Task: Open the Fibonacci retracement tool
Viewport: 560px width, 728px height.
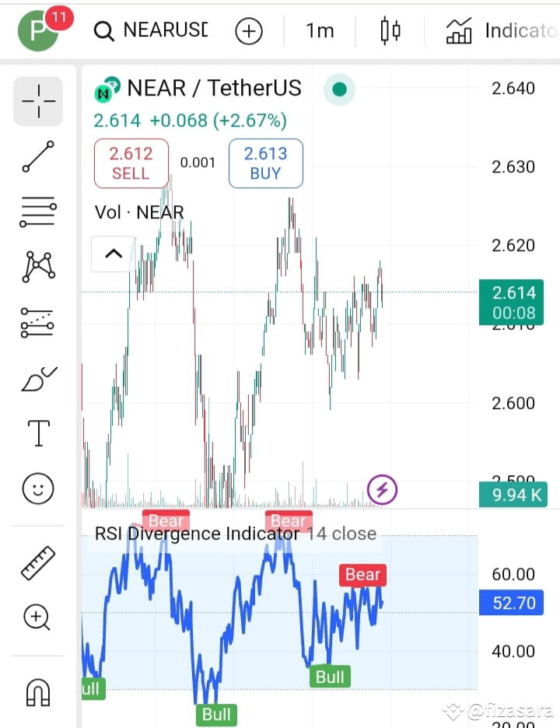Action: (x=38, y=212)
